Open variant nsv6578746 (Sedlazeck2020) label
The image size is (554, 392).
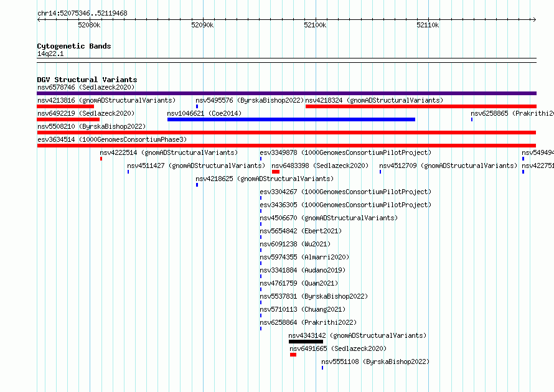click(x=86, y=87)
